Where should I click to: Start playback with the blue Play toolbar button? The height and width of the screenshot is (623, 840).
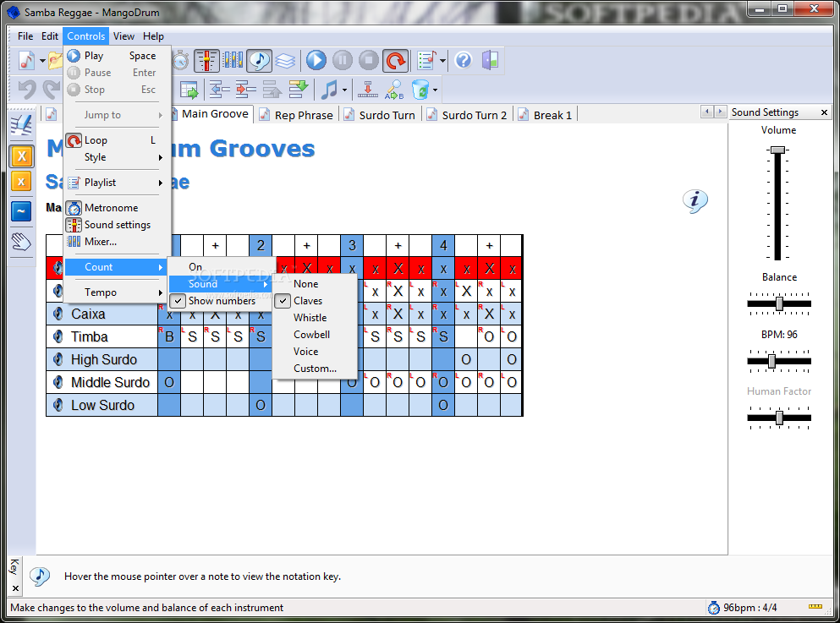(316, 61)
